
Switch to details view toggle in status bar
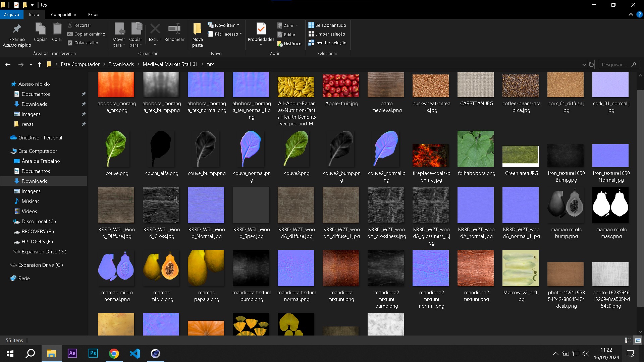click(628, 340)
